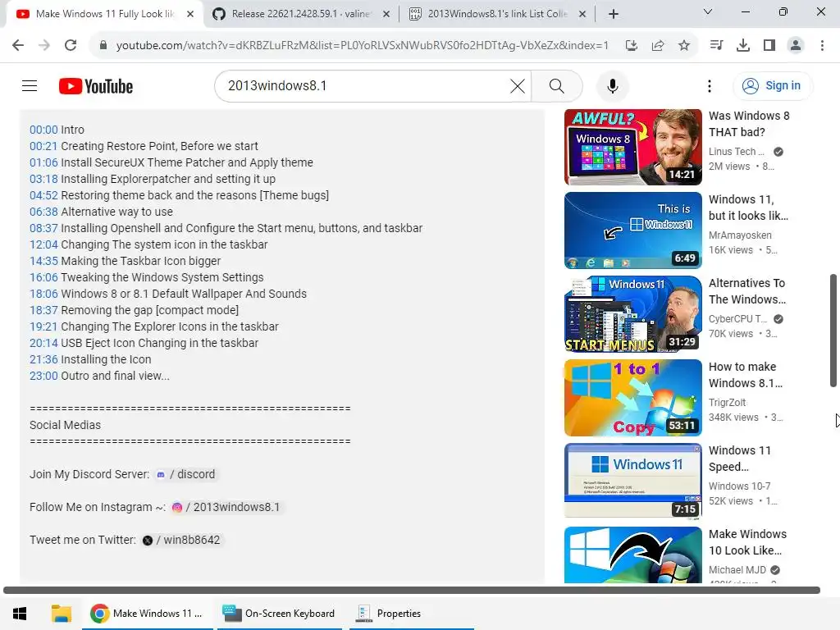Select Chrome Make Windows 11 taskbar button
This screenshot has width=840, height=630.
point(146,614)
